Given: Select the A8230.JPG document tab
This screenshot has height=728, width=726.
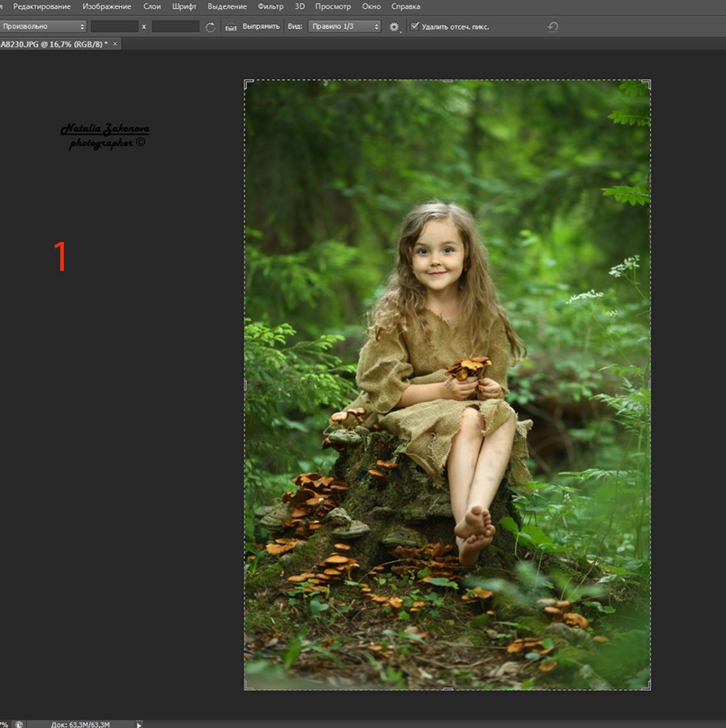Looking at the screenshot, I should pyautogui.click(x=52, y=43).
